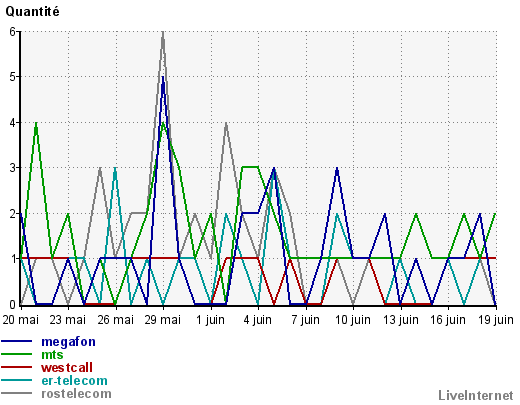
Task: Click the megafon legend label
Action: point(68,342)
